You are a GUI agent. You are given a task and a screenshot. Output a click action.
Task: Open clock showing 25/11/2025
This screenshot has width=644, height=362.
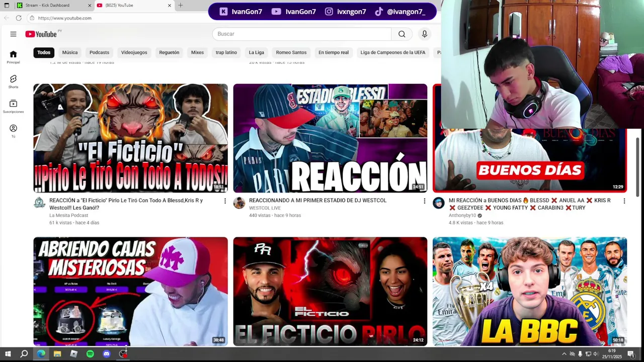pos(612,354)
